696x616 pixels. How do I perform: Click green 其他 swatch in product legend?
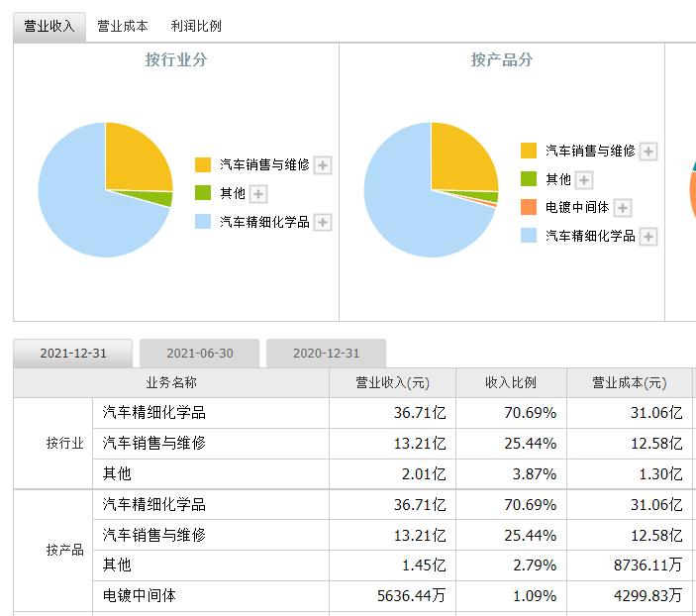tap(529, 179)
